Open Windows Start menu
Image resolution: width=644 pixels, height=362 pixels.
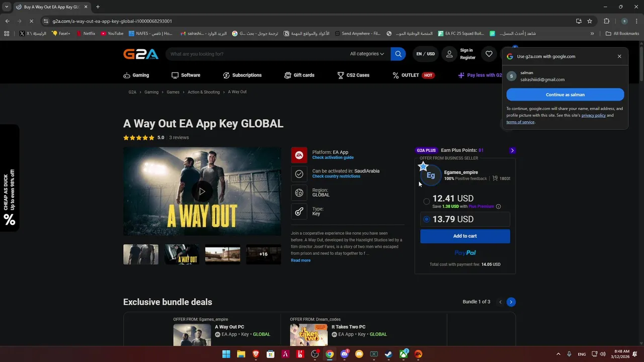coord(226,354)
